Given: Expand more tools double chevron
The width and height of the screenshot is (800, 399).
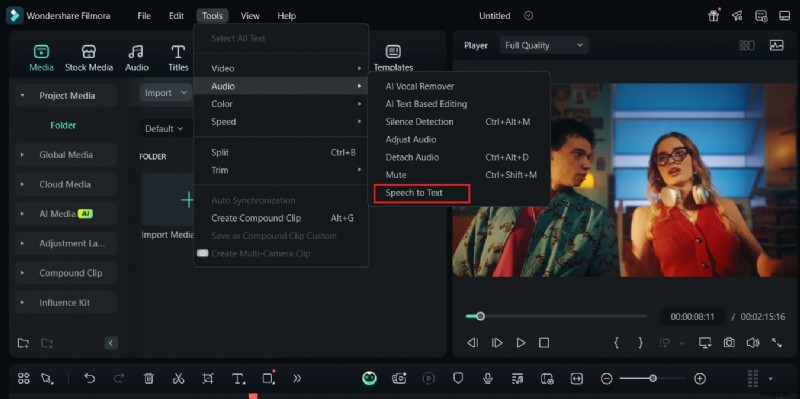Looking at the screenshot, I should point(297,378).
